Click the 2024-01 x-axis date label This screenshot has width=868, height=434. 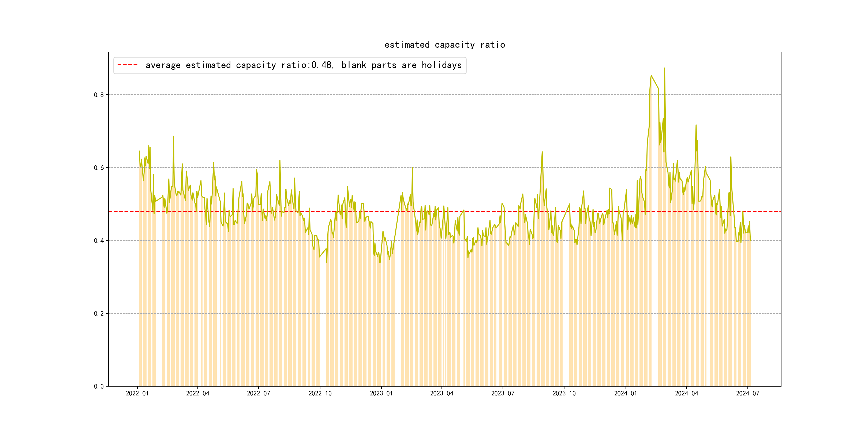click(x=625, y=393)
